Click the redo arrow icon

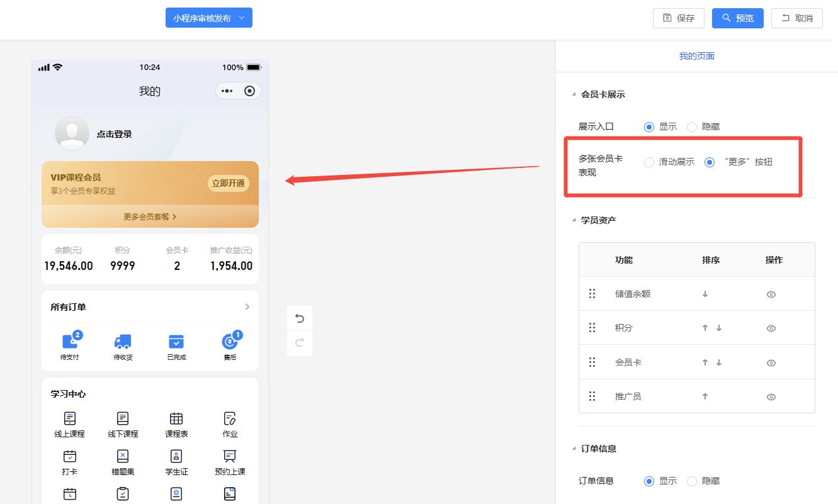point(300,343)
